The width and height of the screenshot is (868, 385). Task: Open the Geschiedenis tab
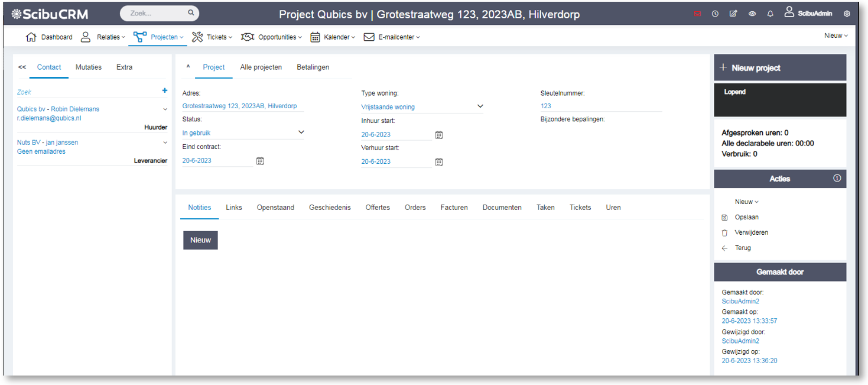[x=330, y=208]
